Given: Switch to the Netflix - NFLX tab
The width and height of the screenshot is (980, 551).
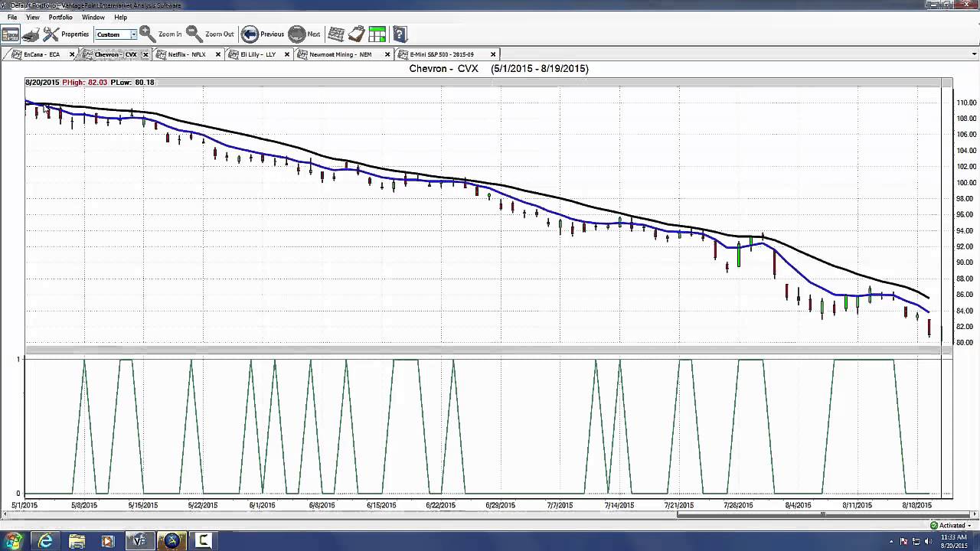Looking at the screenshot, I should 187,54.
